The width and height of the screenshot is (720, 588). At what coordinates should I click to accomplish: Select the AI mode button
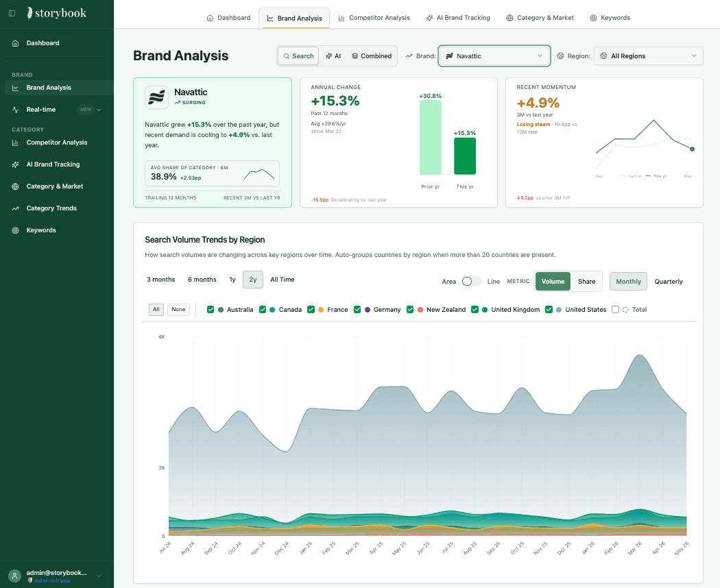[x=333, y=56]
